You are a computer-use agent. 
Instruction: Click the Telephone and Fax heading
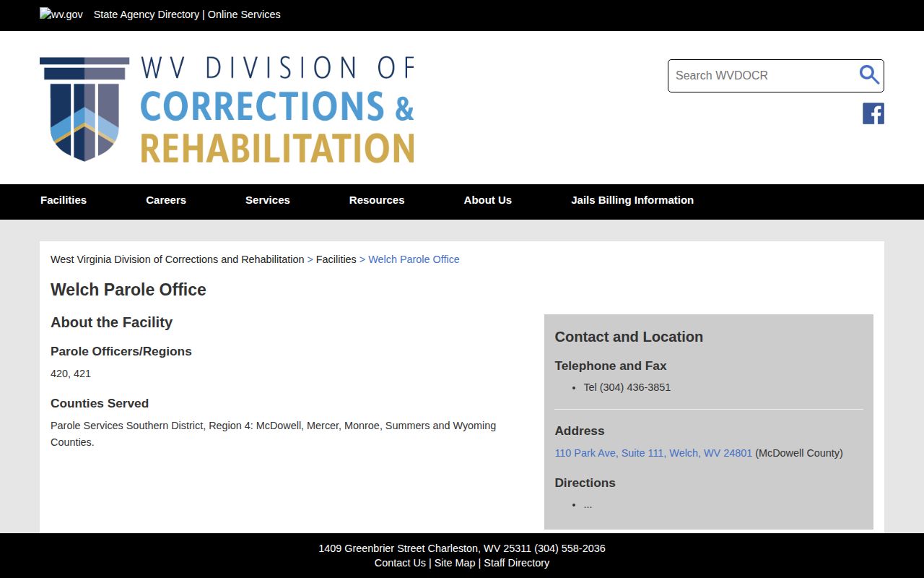(x=611, y=366)
